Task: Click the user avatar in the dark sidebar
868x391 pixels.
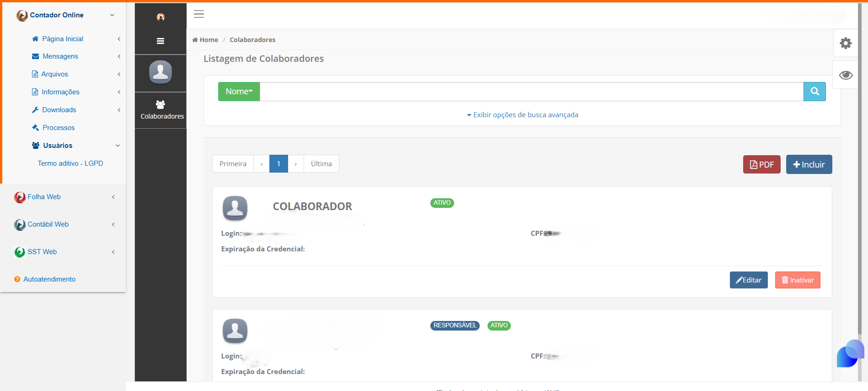Action: click(x=161, y=72)
